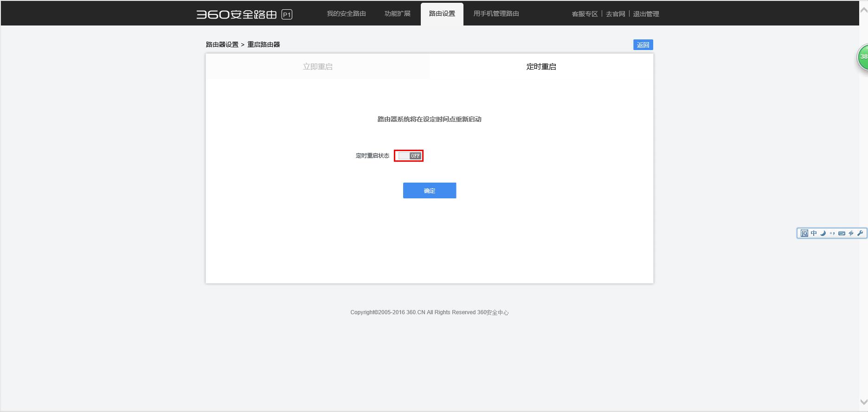
Task: Open the 客服专区 link
Action: [x=585, y=14]
